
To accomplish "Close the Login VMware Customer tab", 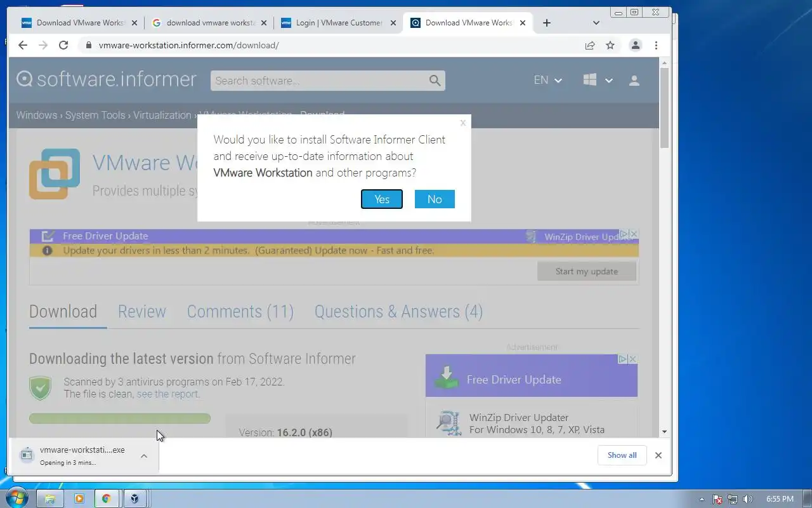I will [x=393, y=23].
